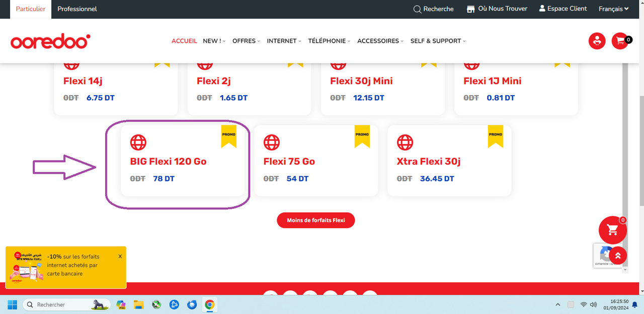Expand the INTERNET menu
This screenshot has width=644, height=314.
pos(284,41)
